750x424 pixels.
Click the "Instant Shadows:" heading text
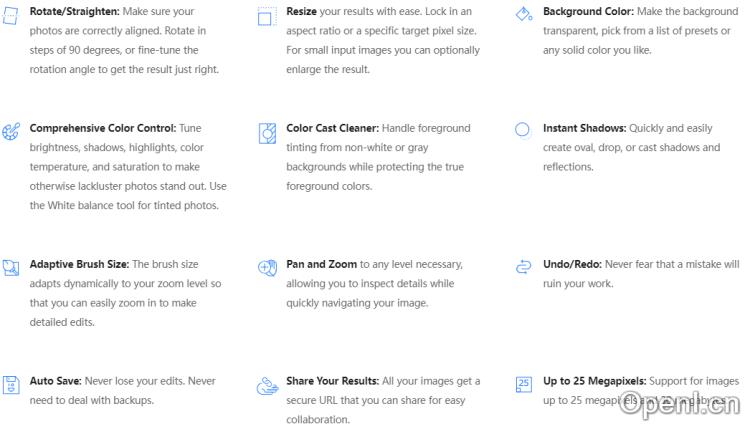click(x=584, y=129)
